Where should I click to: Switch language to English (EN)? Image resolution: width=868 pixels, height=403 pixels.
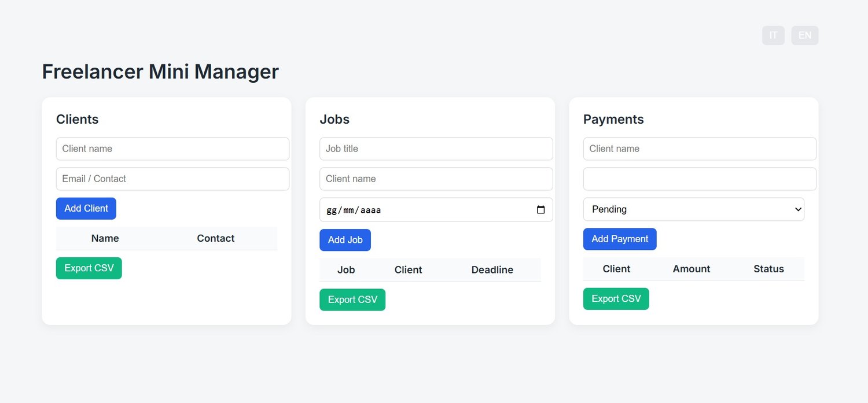804,35
